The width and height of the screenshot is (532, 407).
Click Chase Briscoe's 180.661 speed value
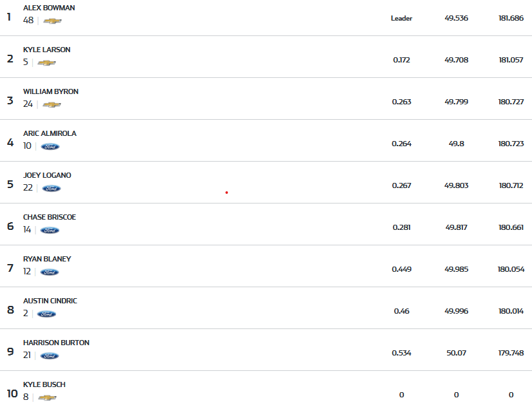(511, 227)
